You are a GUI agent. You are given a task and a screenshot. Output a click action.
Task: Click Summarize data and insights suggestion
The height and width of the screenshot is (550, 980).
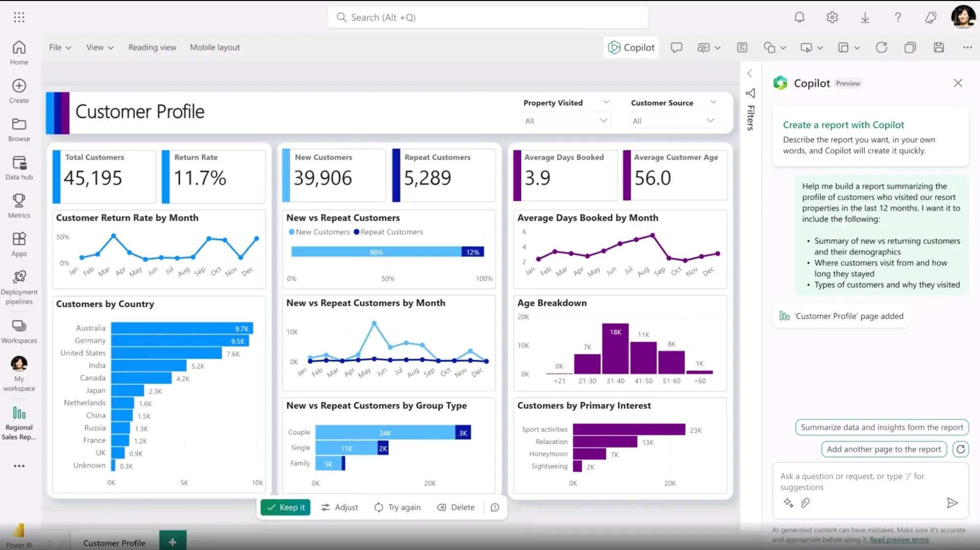(881, 427)
